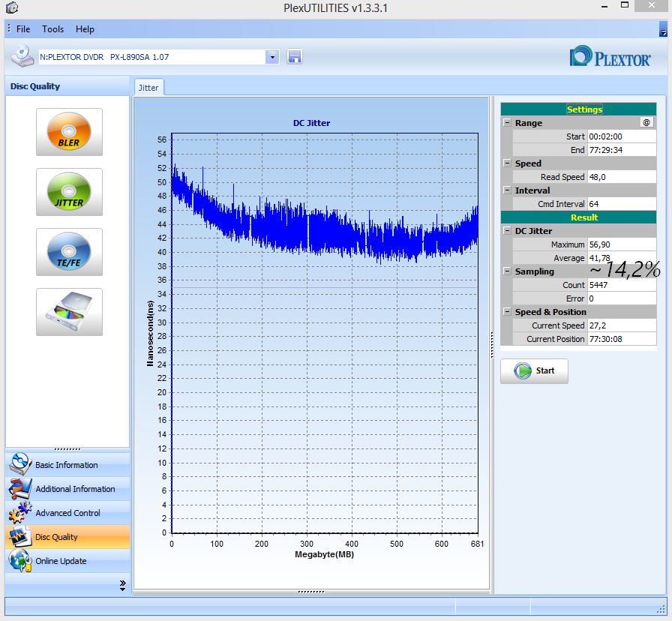Open the Basic Information section
672x621 pixels.
click(x=67, y=464)
